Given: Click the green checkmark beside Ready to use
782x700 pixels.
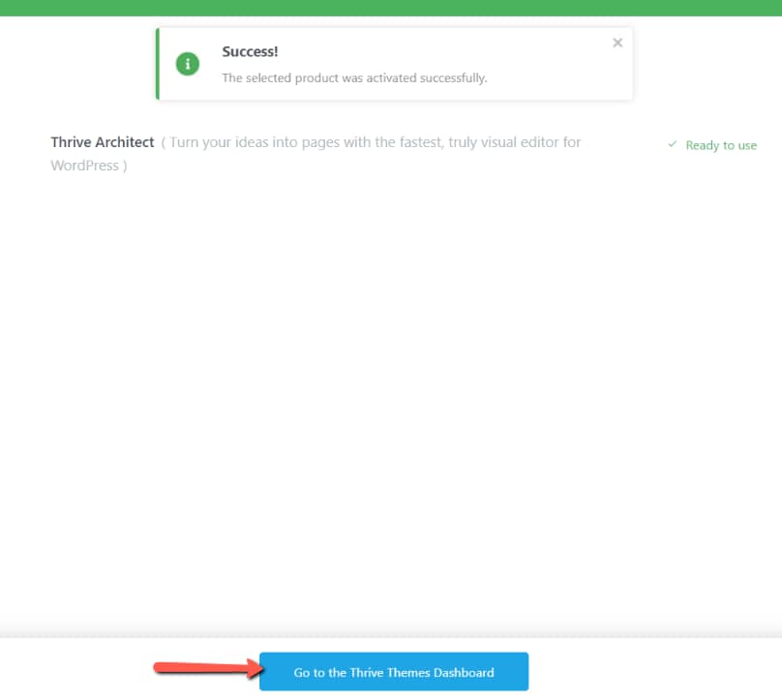Looking at the screenshot, I should (x=673, y=145).
